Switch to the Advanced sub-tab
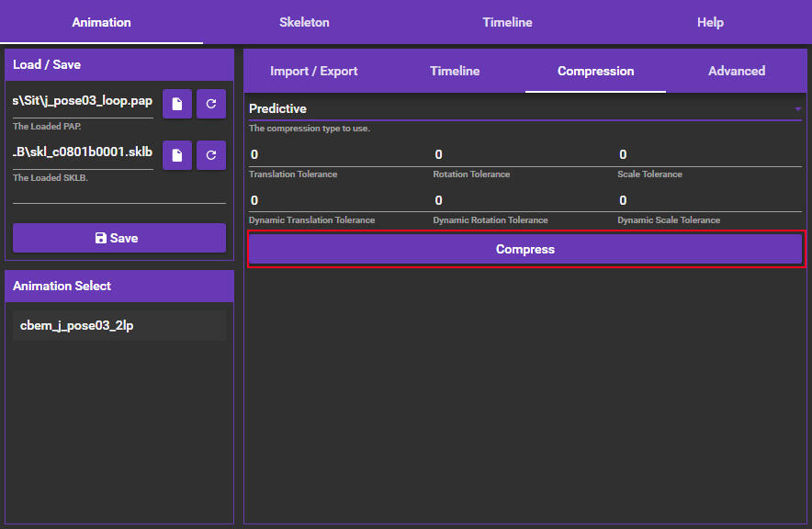 pyautogui.click(x=736, y=71)
